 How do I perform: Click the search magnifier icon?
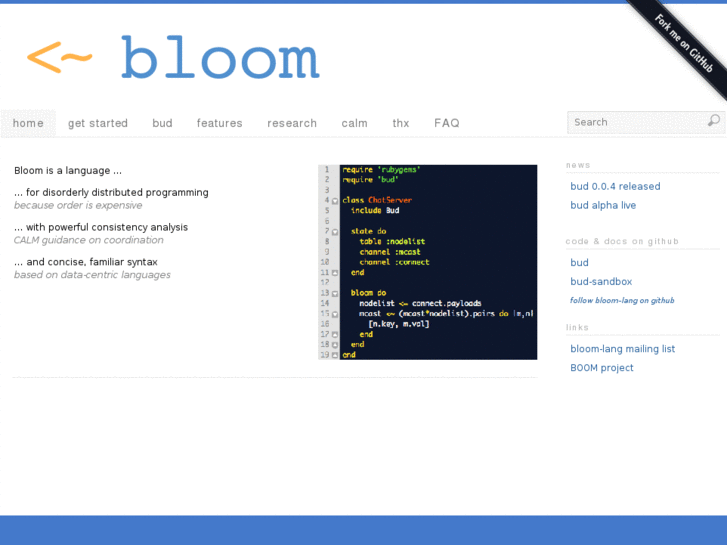pos(714,121)
